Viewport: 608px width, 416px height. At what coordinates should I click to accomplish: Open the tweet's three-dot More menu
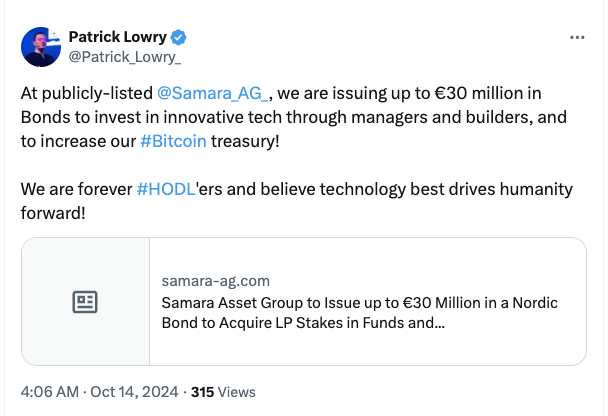576,37
